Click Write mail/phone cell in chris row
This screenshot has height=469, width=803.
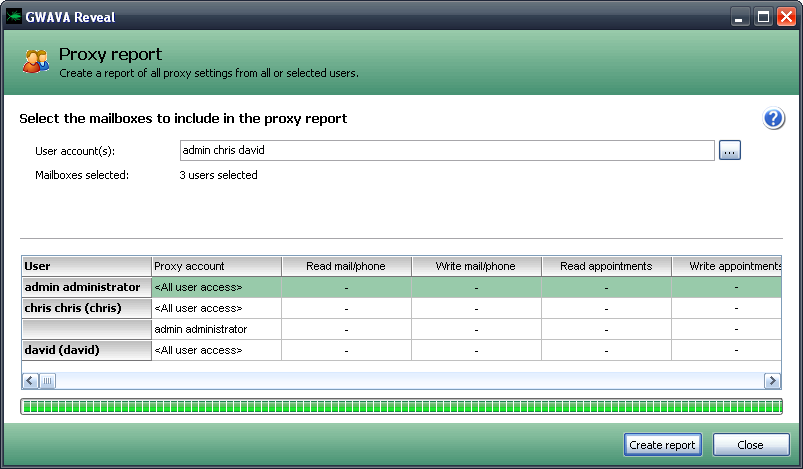click(x=476, y=308)
